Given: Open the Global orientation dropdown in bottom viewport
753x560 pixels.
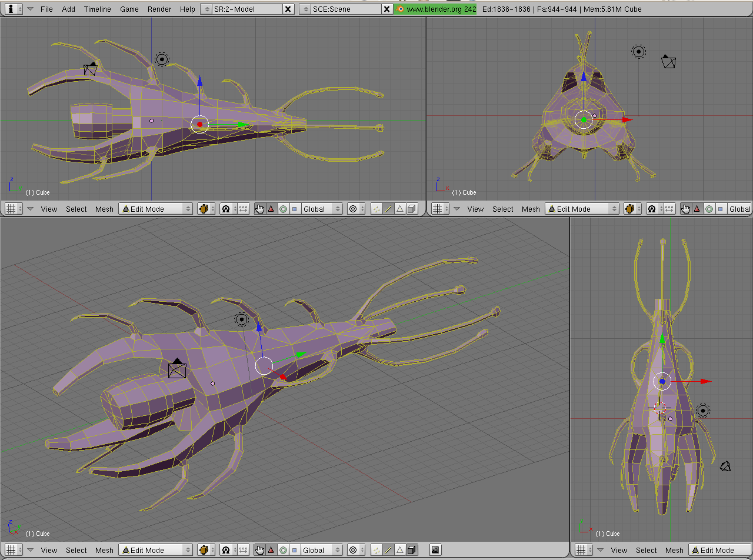Looking at the screenshot, I should click(x=321, y=550).
